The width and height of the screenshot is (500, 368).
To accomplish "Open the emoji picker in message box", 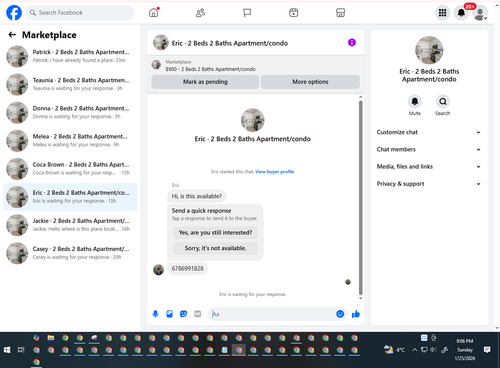I will [340, 314].
